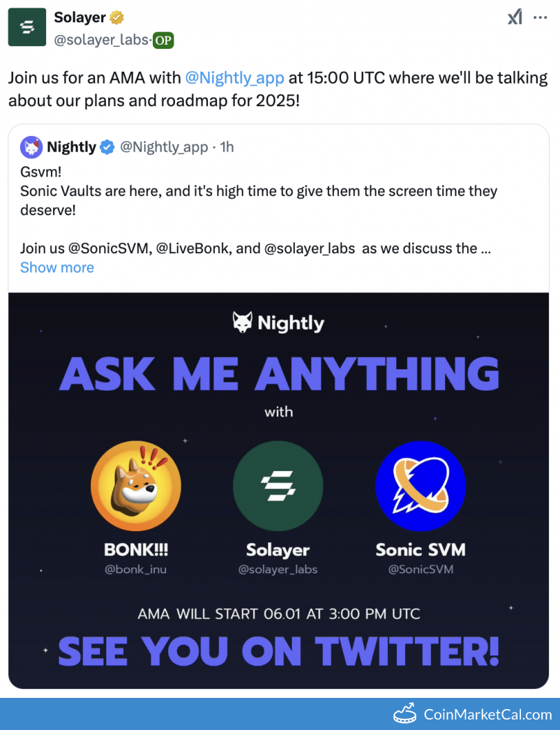
Task: Open the three-dot more options menu
Action: [x=540, y=17]
